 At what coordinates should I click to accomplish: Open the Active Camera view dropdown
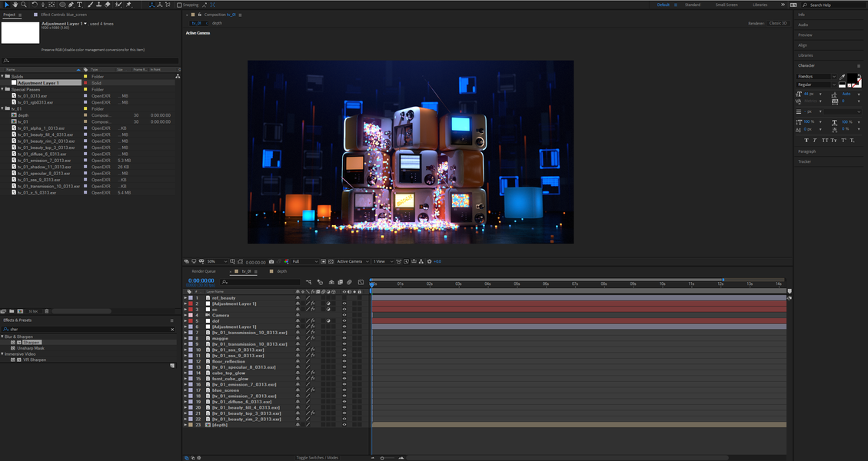point(352,262)
